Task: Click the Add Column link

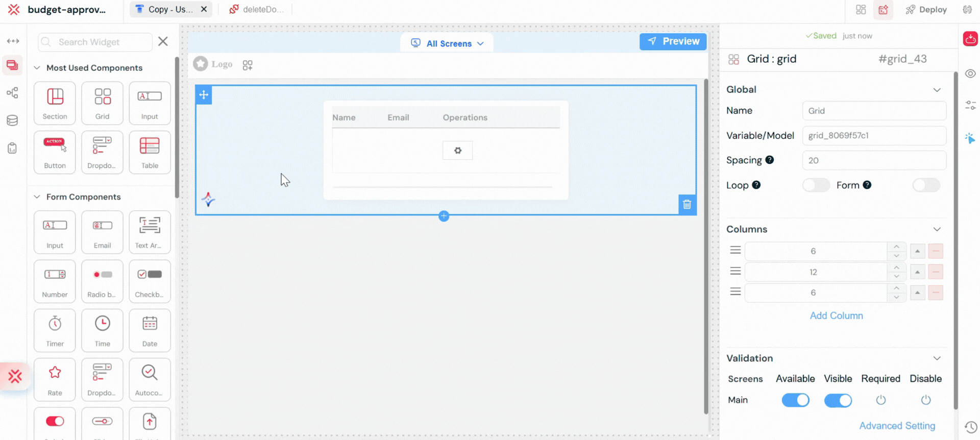Action: 836,315
